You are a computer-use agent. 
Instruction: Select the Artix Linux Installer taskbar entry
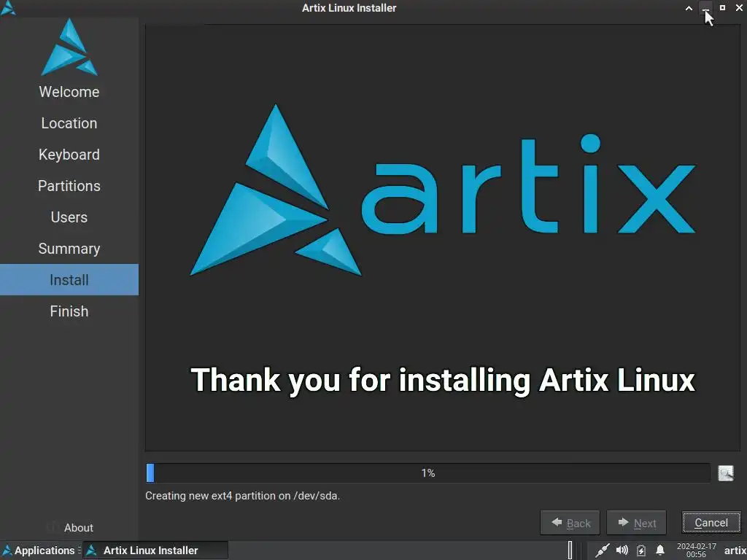pos(155,551)
